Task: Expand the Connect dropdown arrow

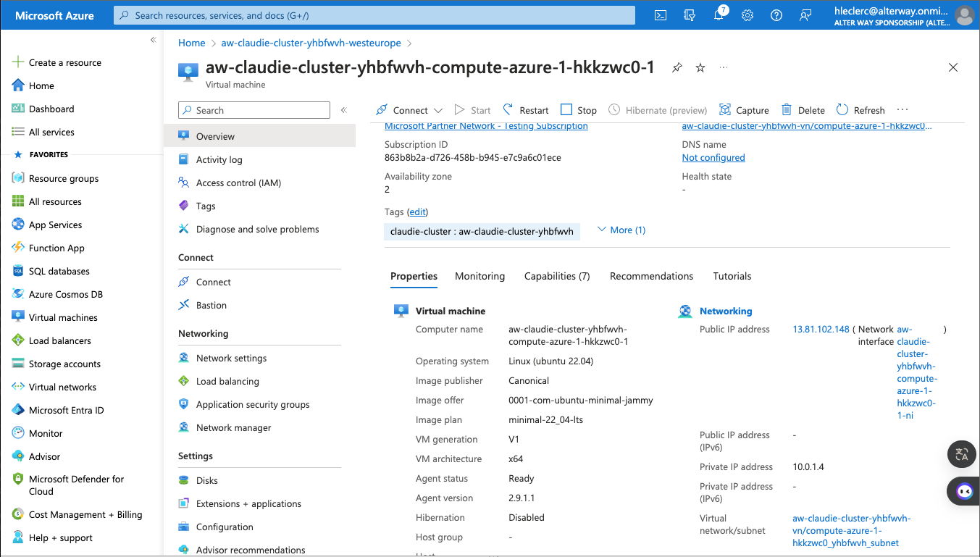Action: pos(438,111)
